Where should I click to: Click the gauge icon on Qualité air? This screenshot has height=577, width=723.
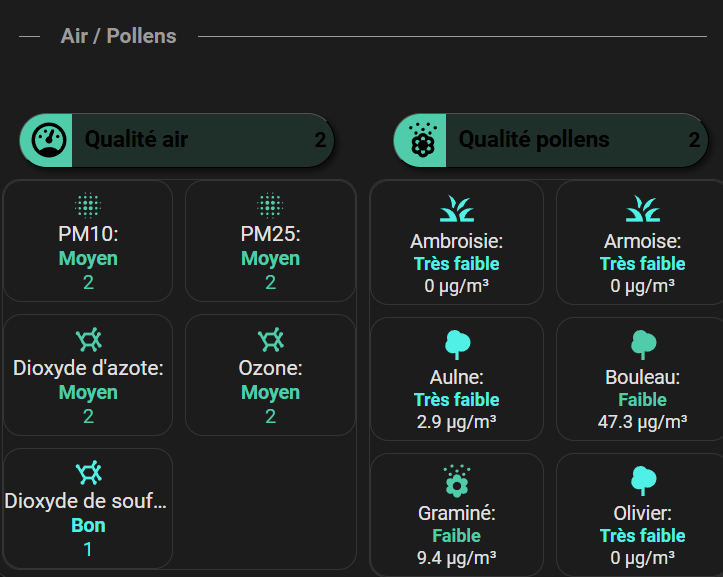tap(49, 140)
